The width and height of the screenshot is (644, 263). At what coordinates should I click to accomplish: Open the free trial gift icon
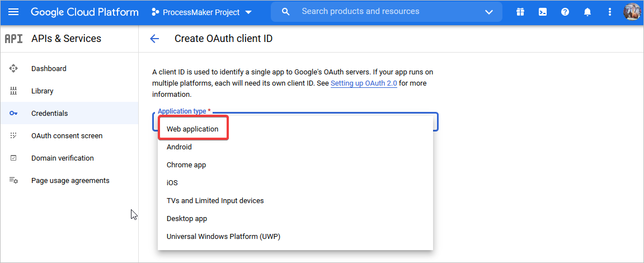520,12
